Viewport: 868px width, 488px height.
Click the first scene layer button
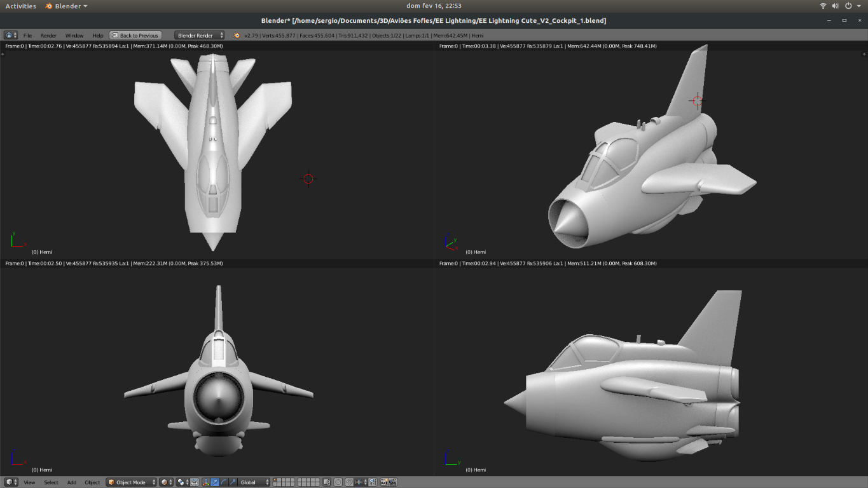click(275, 480)
